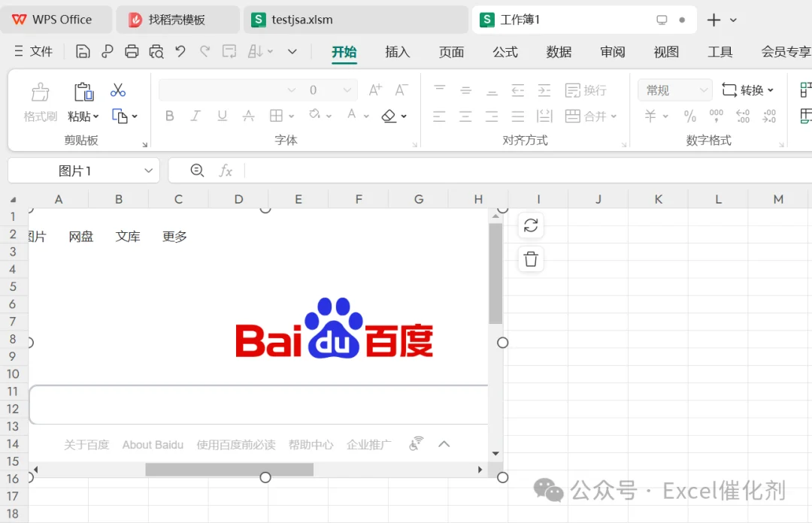Click the 文库 link in Baidu page
The width and height of the screenshot is (812, 523).
click(x=128, y=237)
